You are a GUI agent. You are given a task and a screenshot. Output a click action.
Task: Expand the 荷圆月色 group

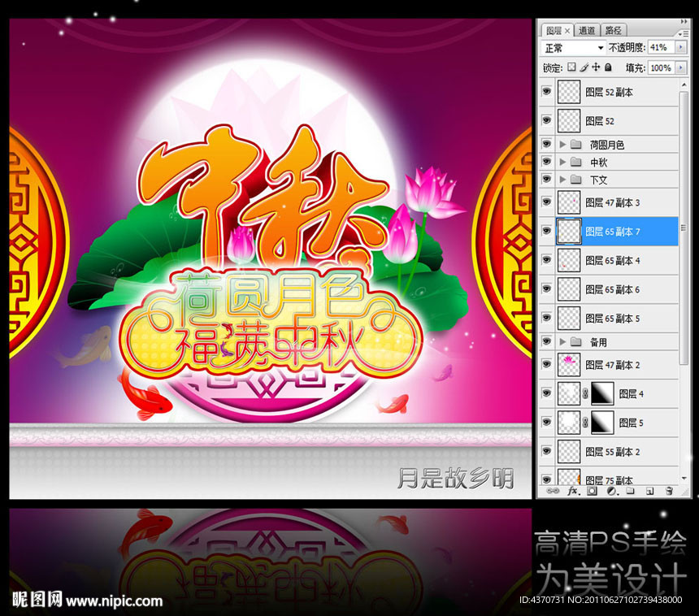[x=562, y=144]
